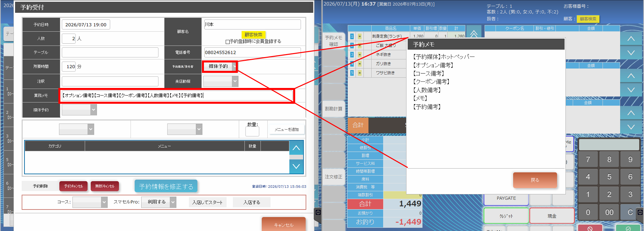Click the coupon list down arrow
644x231 pixels.
(x=631, y=53)
